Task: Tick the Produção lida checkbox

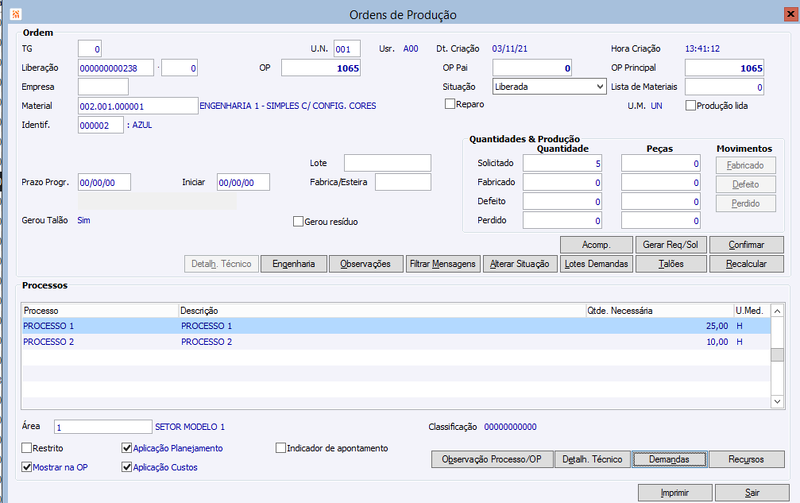Action: [x=690, y=106]
